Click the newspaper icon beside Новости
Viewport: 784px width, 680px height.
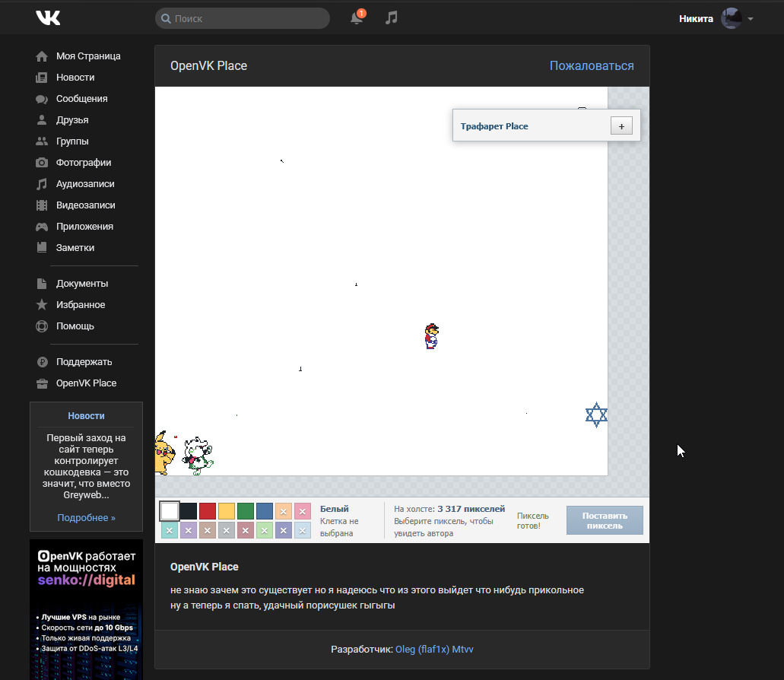[x=42, y=78]
